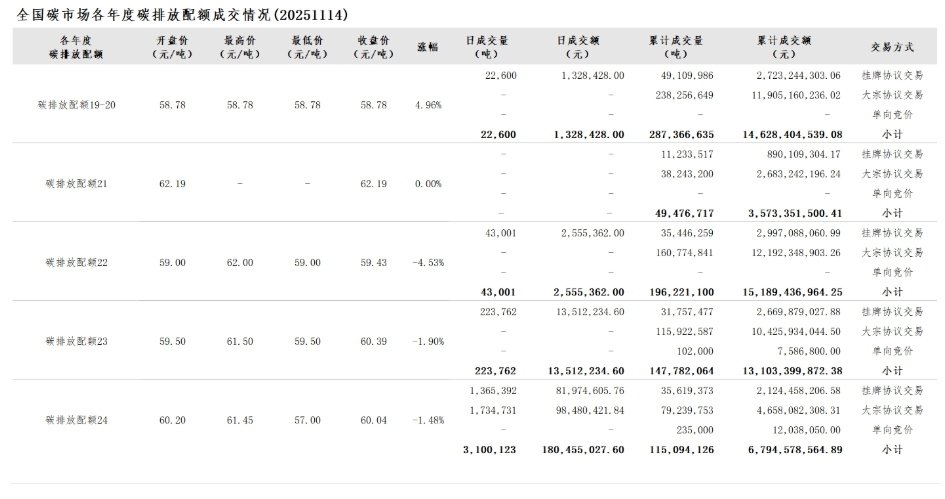Select the 涨幅 column header
945x499 pixels.
427,47
